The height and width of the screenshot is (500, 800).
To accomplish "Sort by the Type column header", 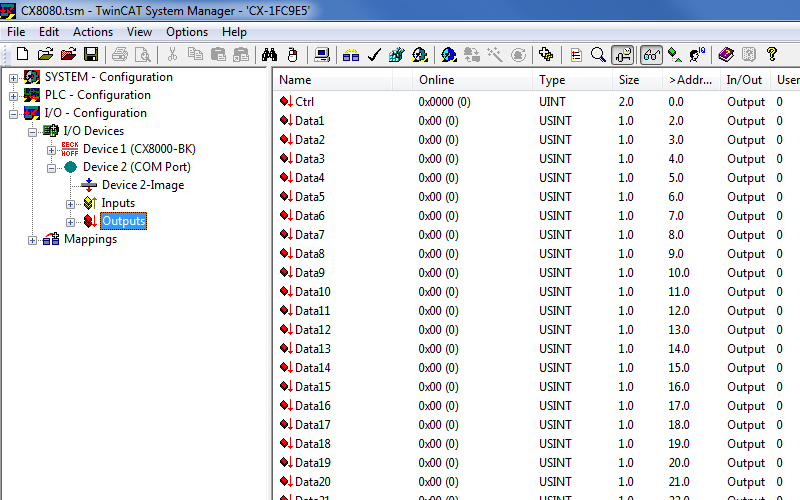I will [572, 80].
